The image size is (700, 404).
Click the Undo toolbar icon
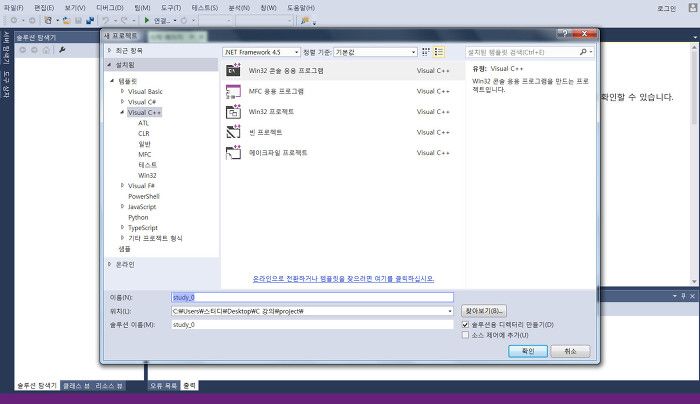[x=105, y=20]
